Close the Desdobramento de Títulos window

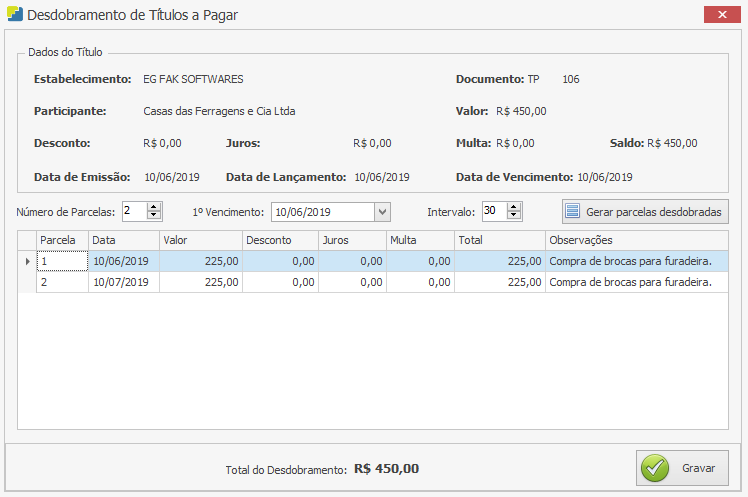click(x=722, y=15)
